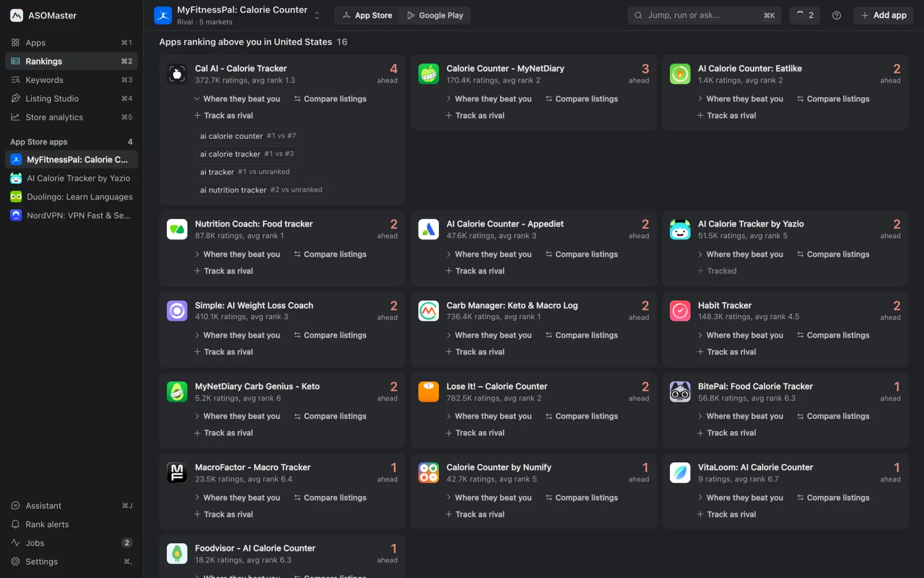Open the Apps section in sidebar
924x578 pixels.
point(72,43)
